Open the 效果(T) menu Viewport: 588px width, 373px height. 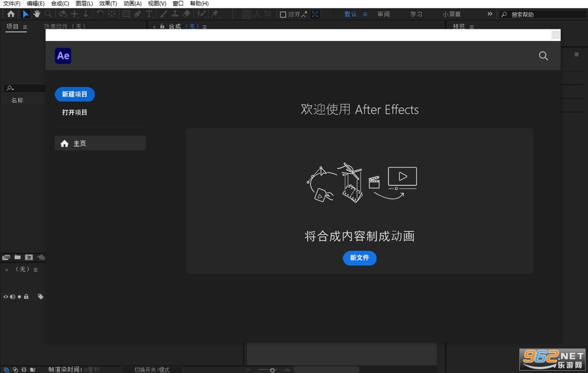pyautogui.click(x=108, y=3)
